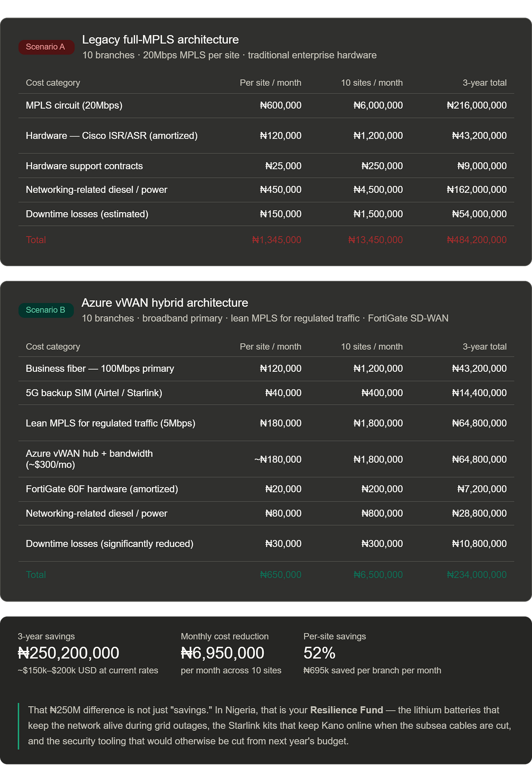This screenshot has height=782, width=532.
Task: Select the ₦216,000,000 3-year total cell
Action: coord(477,105)
